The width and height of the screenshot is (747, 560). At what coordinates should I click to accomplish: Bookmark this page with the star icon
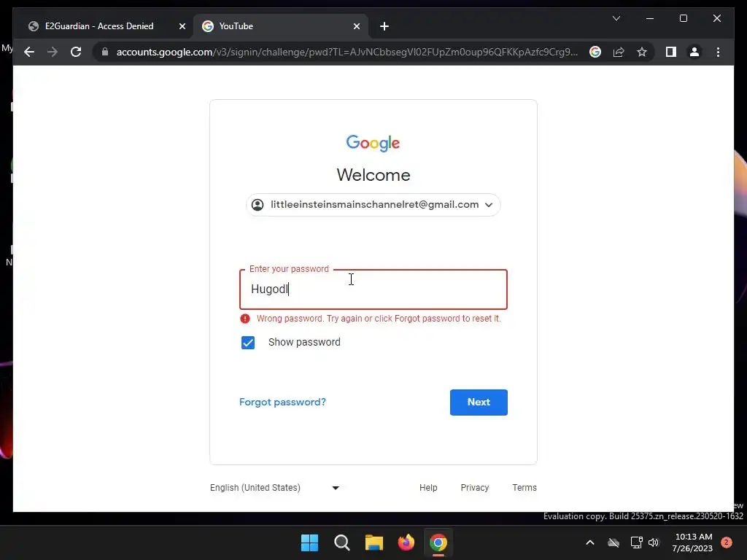coord(642,52)
